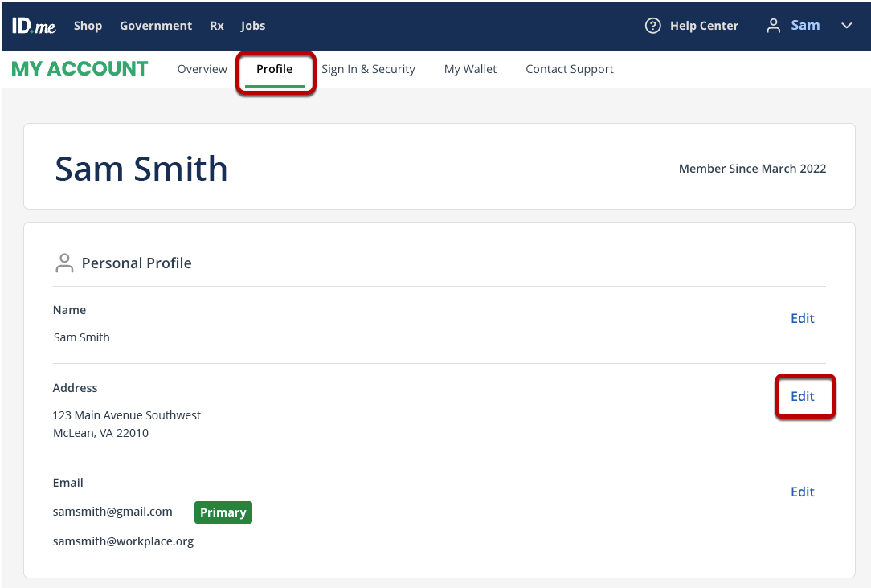Open the Jobs navigation link
This screenshot has height=588, width=871.
253,26
